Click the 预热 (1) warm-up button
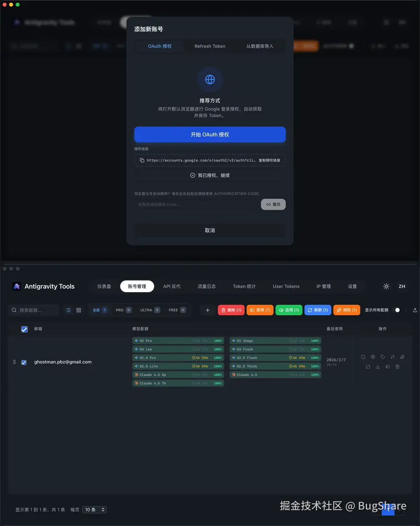 347,310
